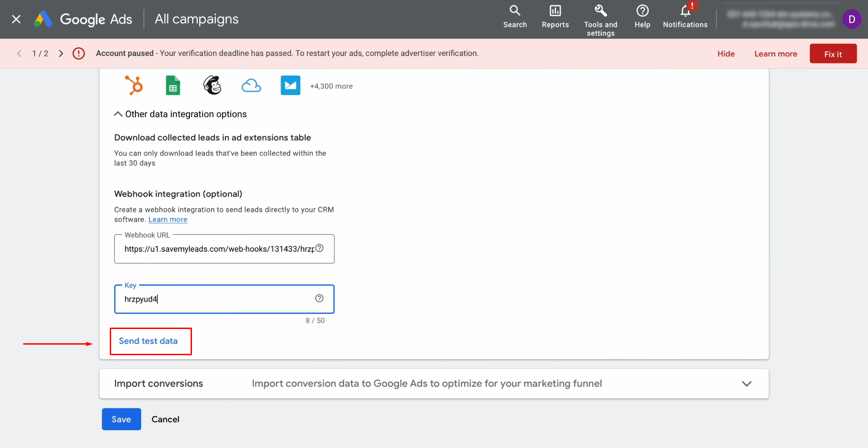Hide the account paused banner
Image resolution: width=868 pixels, height=448 pixels.
[726, 54]
